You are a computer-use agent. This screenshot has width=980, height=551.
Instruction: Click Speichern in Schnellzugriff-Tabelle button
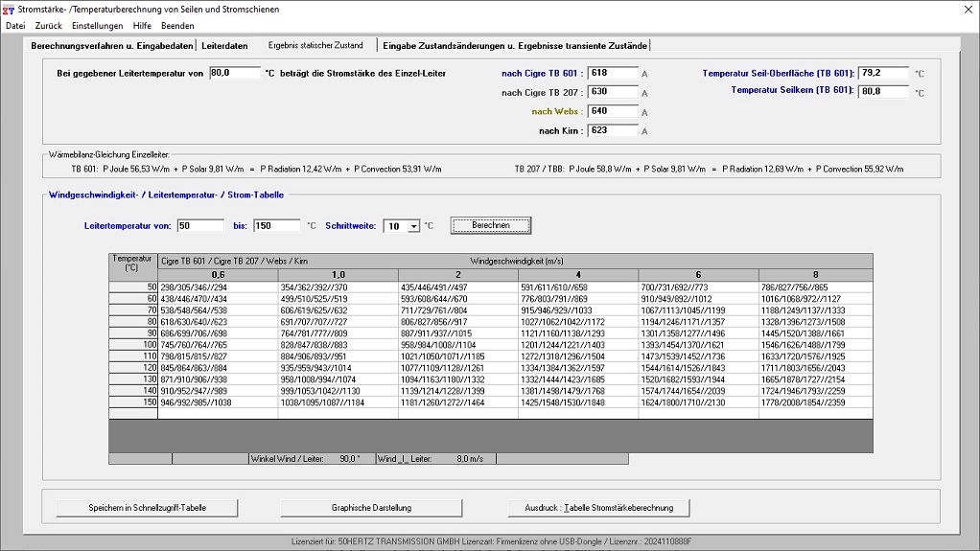click(147, 508)
